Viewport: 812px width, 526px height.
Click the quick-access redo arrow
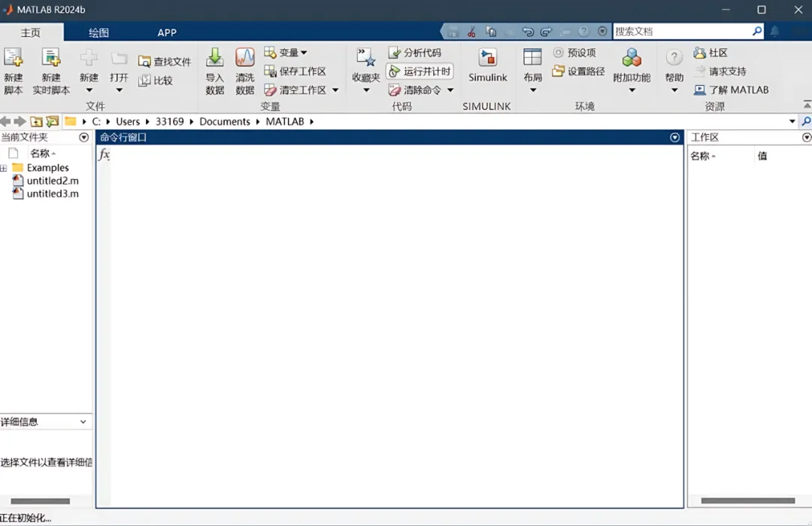[x=546, y=32]
